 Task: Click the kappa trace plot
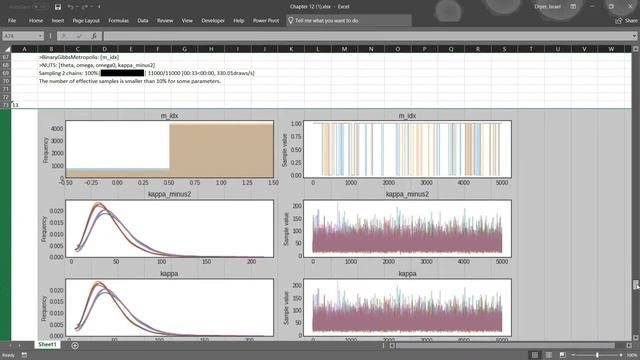coord(407,307)
